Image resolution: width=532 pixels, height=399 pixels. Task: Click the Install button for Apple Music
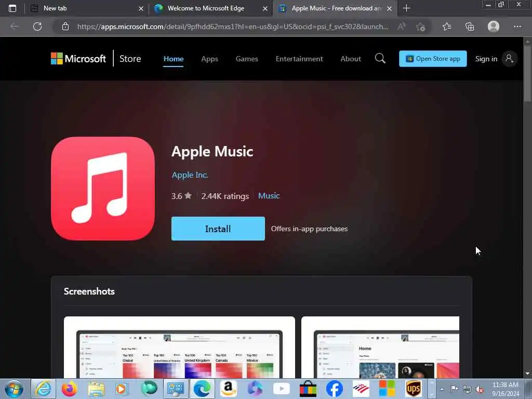point(218,229)
